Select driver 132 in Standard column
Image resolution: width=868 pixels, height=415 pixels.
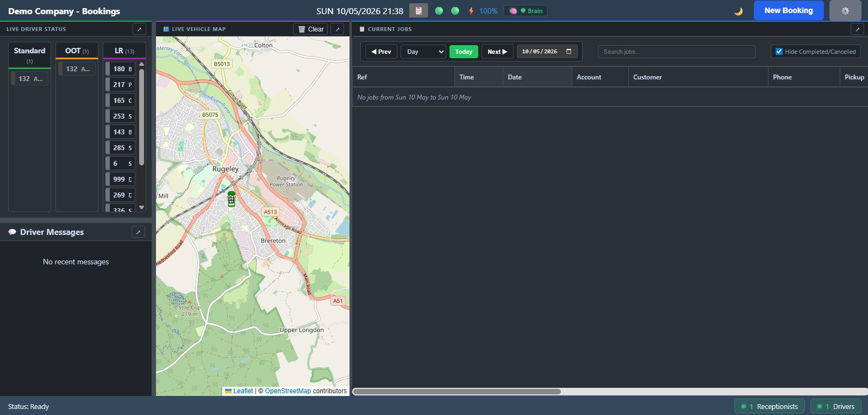click(30, 78)
